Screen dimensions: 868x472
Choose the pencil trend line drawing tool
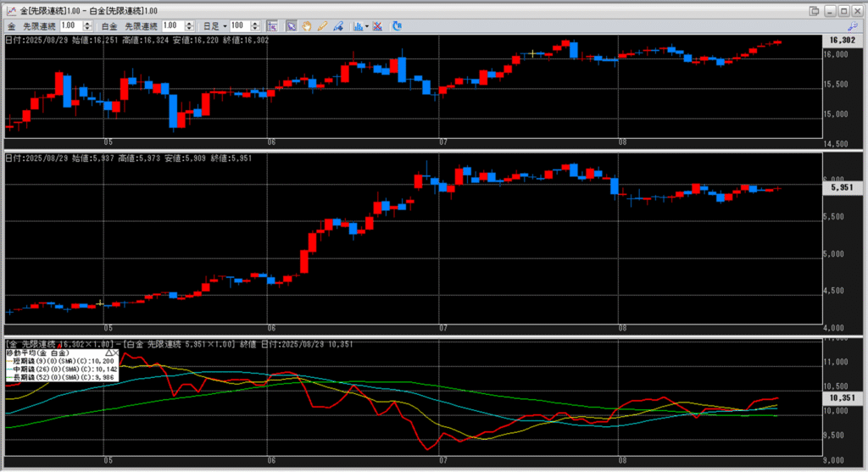tap(322, 26)
